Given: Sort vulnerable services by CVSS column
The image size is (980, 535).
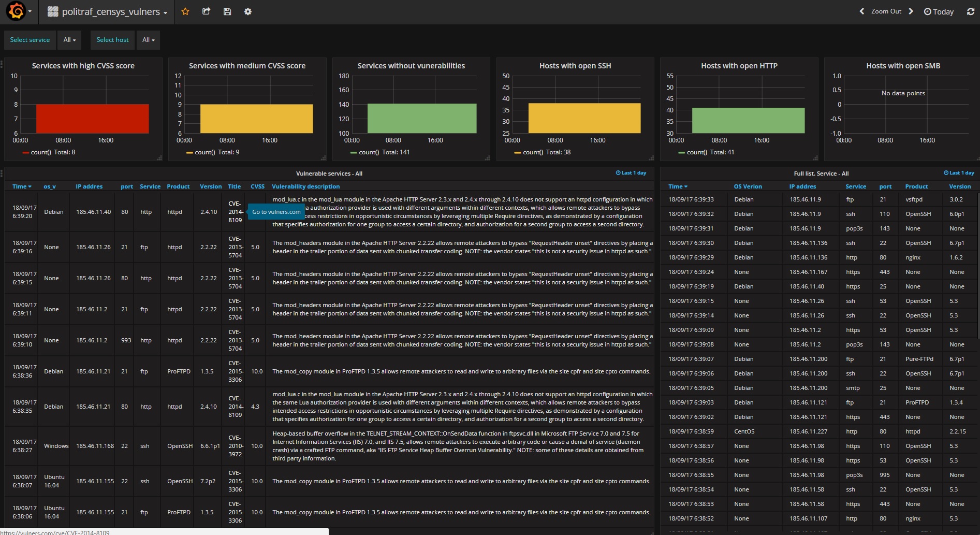Looking at the screenshot, I should click(x=257, y=186).
